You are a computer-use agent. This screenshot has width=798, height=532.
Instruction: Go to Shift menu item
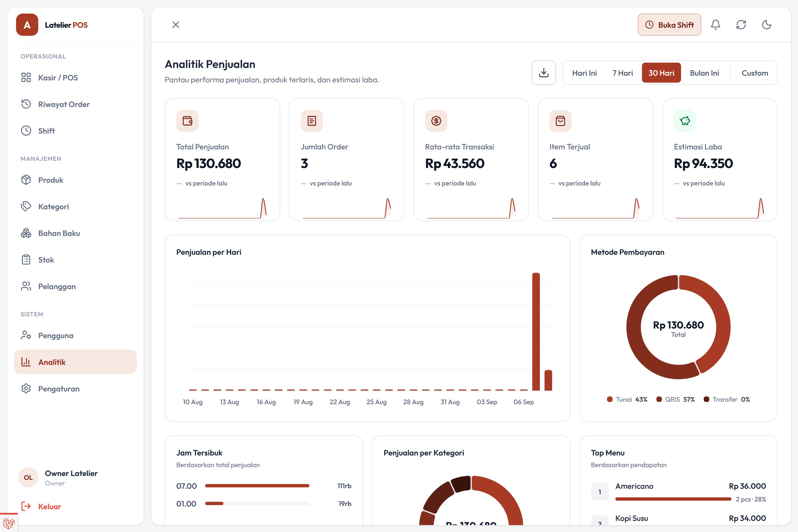(75, 131)
